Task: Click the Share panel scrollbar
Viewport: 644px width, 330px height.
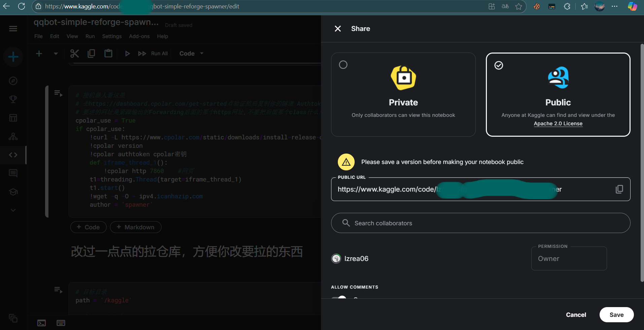Action: 642,163
